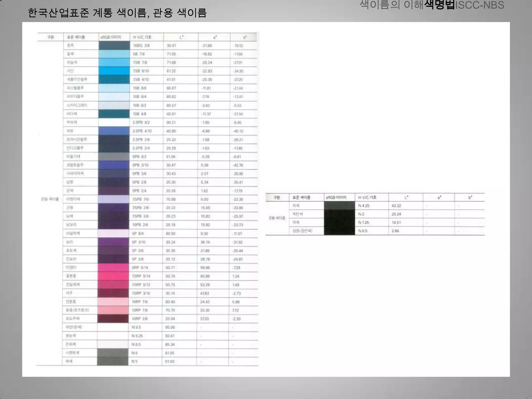Click the 'H V/C 기호' header in the right table
The height and width of the screenshot is (399, 532).
(x=367, y=197)
